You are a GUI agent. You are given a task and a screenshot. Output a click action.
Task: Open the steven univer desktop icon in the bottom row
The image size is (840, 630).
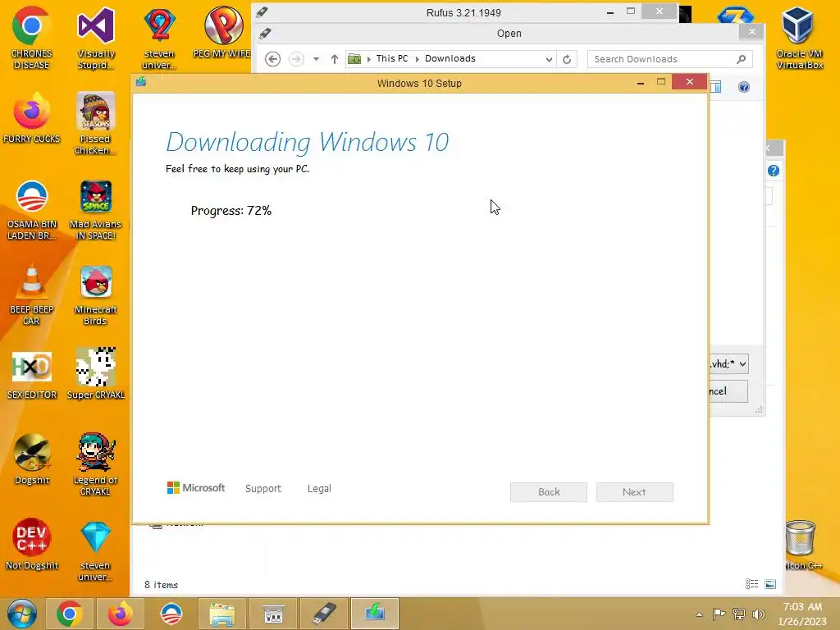[x=96, y=549]
